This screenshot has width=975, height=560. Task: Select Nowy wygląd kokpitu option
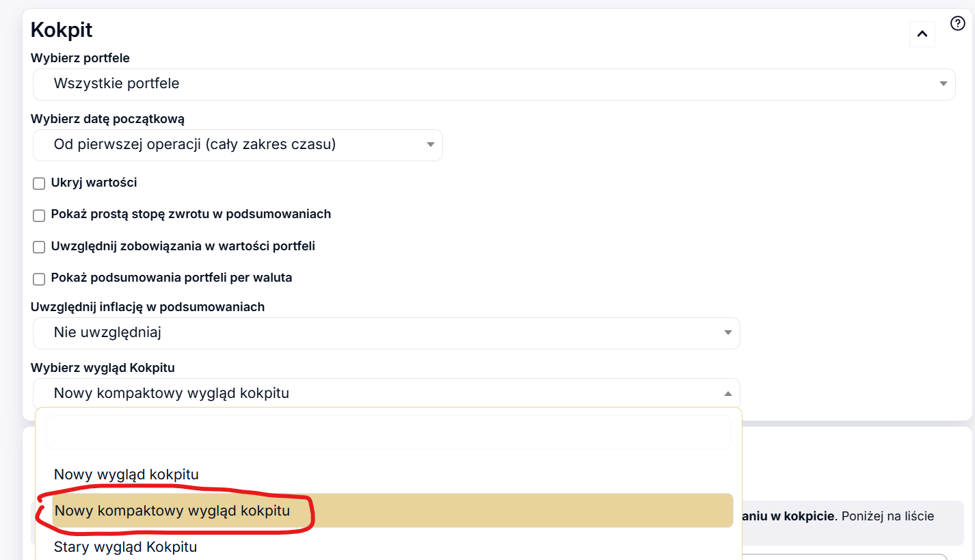click(126, 475)
